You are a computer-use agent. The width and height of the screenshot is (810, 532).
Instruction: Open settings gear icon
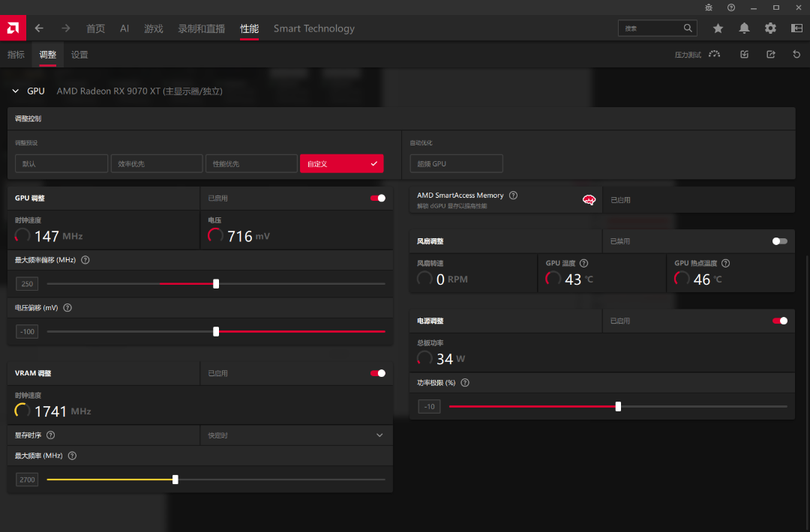770,28
